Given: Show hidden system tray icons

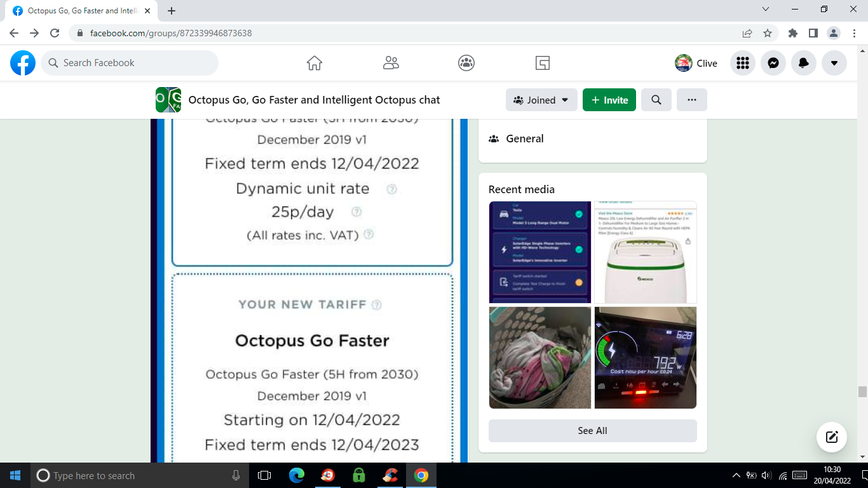Looking at the screenshot, I should (736, 475).
